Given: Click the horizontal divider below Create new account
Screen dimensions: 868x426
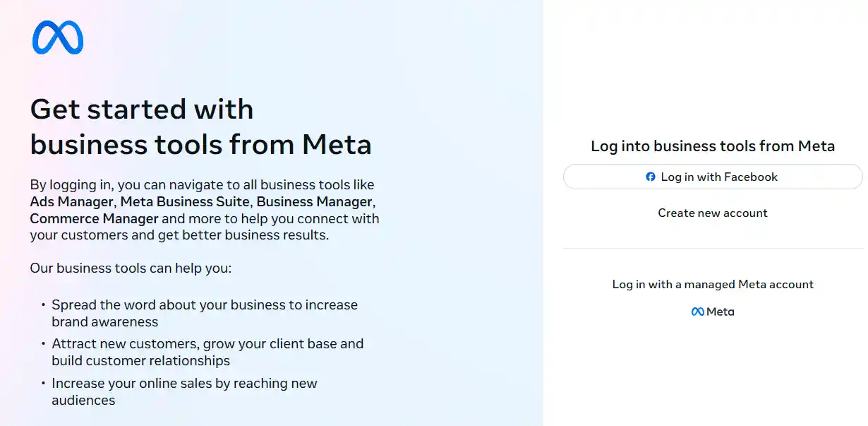Looking at the screenshot, I should click(713, 248).
